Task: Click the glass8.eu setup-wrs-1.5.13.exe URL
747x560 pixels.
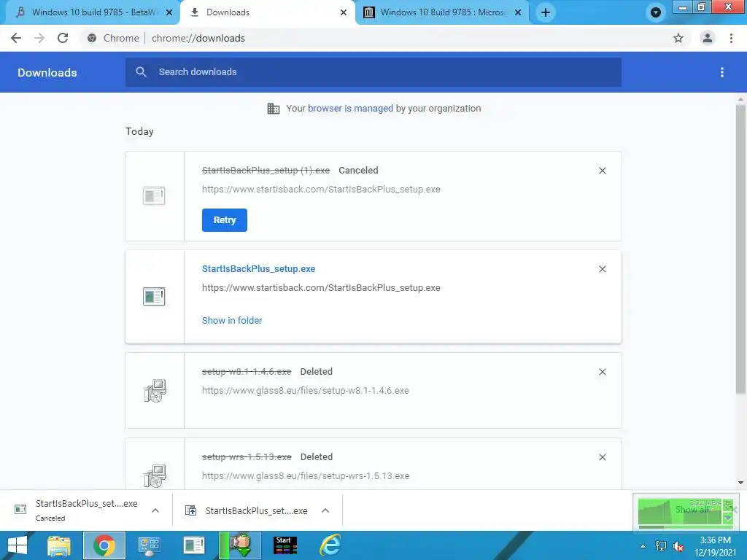Action: (306, 475)
